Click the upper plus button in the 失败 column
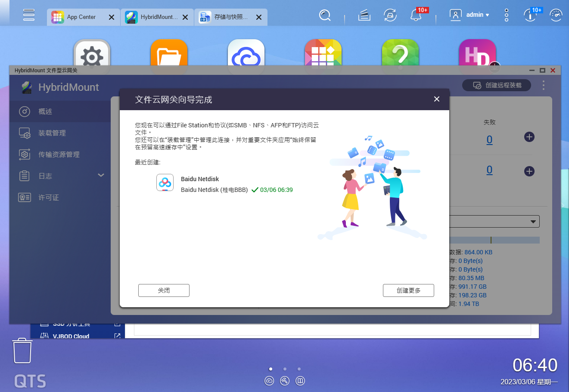Screen dimensions: 569x392 point(529,137)
